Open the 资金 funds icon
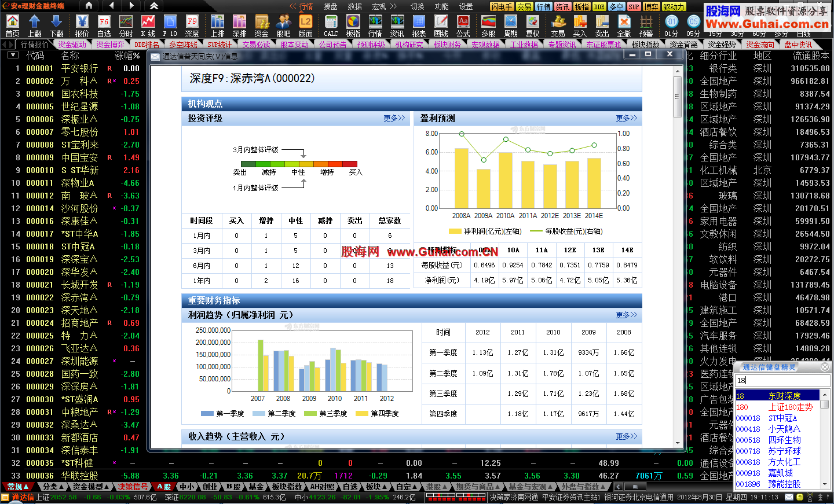 [261, 25]
